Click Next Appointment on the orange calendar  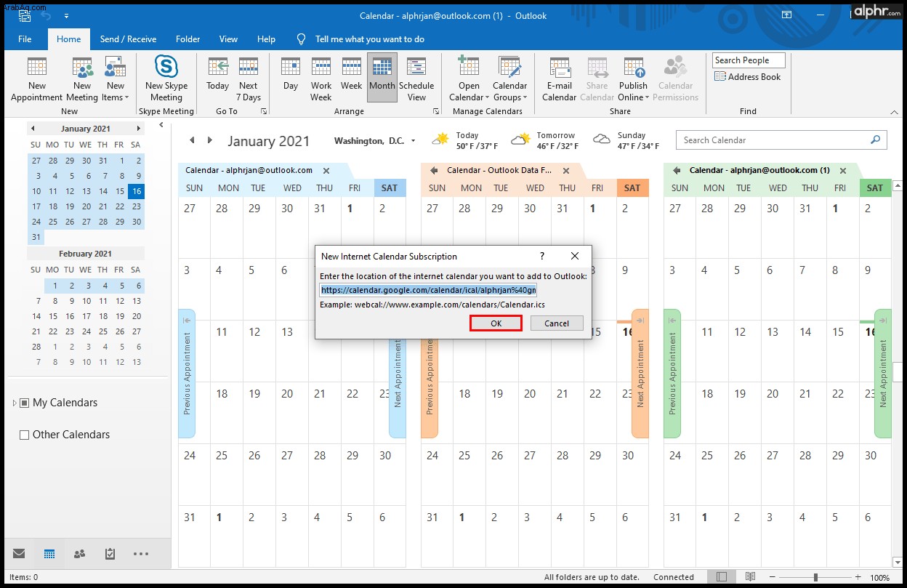(x=640, y=374)
